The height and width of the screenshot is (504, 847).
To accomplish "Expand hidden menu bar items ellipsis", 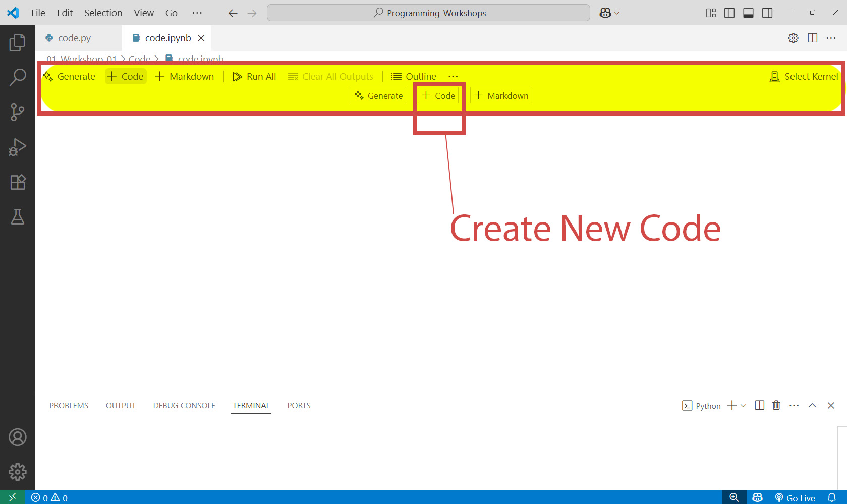I will [x=197, y=13].
